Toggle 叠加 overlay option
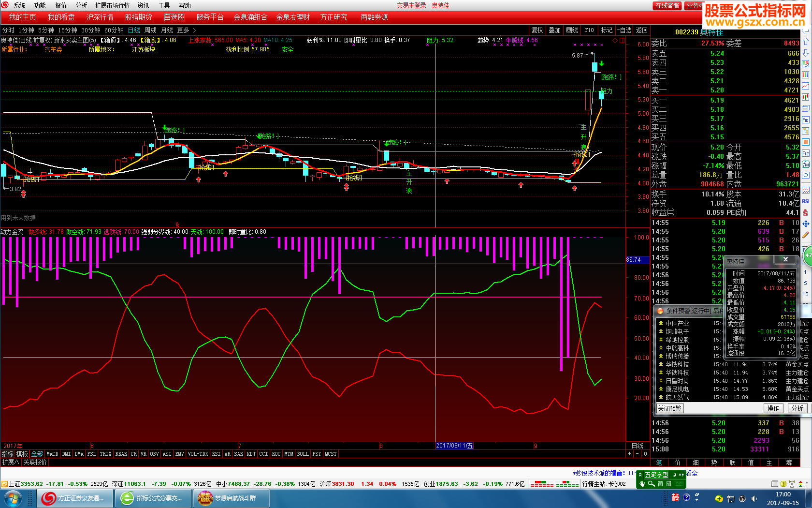This screenshot has height=508, width=812. tap(554, 30)
